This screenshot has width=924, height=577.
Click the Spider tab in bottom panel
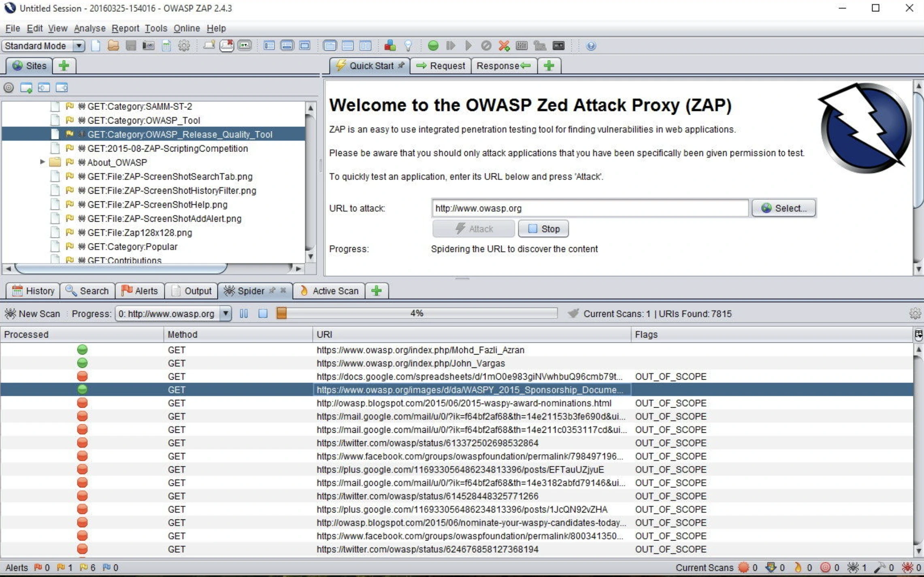tap(251, 291)
